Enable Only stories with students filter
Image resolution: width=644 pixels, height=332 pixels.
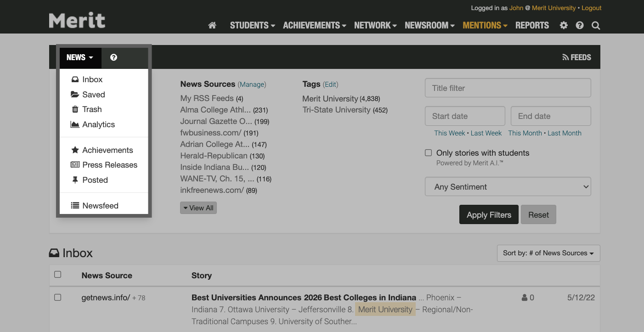428,152
